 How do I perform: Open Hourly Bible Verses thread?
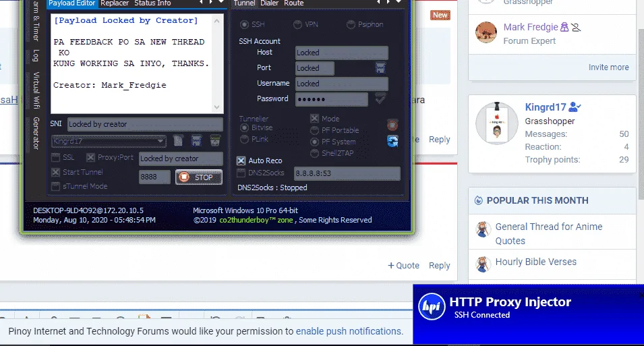pyautogui.click(x=535, y=262)
